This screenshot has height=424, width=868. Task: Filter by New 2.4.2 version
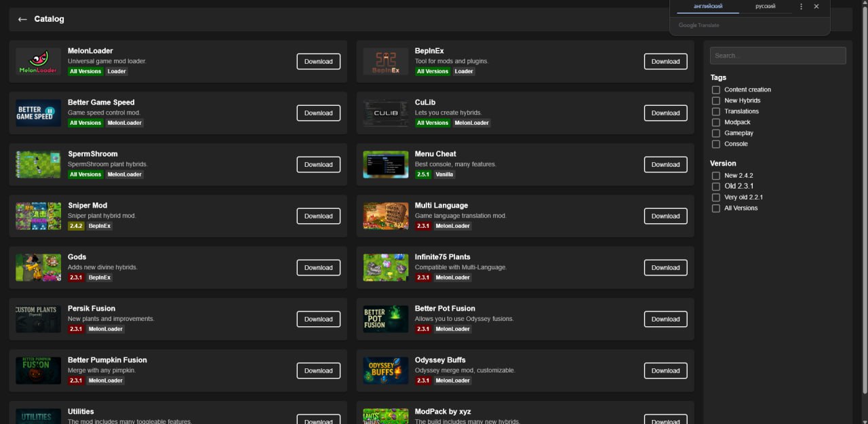pos(715,176)
